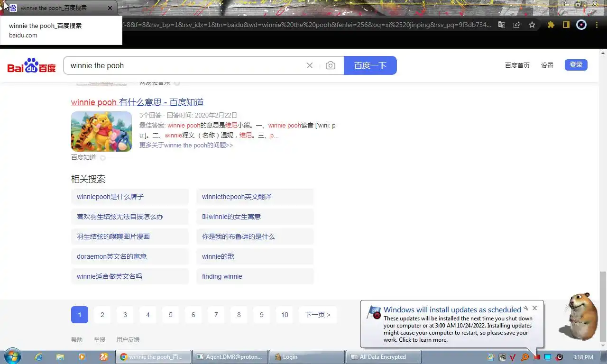Click 下一页 next page button
This screenshot has height=364, width=607.
pos(318,315)
